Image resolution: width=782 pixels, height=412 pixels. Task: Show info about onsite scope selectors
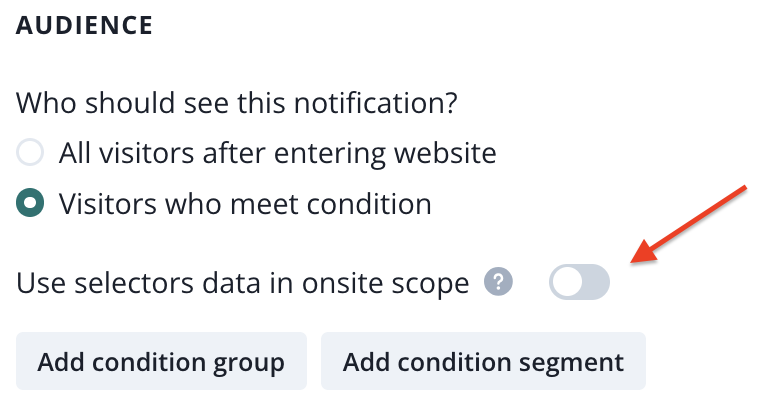pos(498,283)
